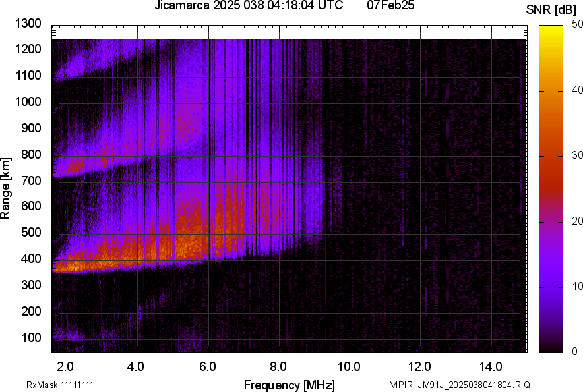583x392 pixels.
Task: Click the Frequency [MHz] axis label
Action: coord(289,385)
